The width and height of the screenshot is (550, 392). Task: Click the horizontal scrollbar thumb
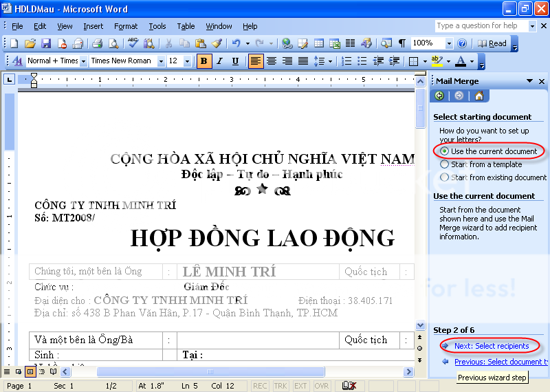[210, 371]
